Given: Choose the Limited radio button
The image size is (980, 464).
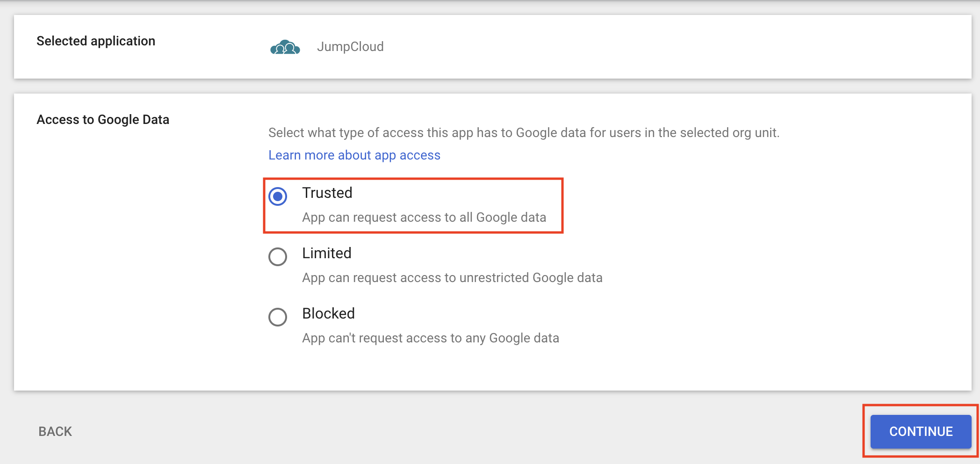Looking at the screenshot, I should [278, 257].
